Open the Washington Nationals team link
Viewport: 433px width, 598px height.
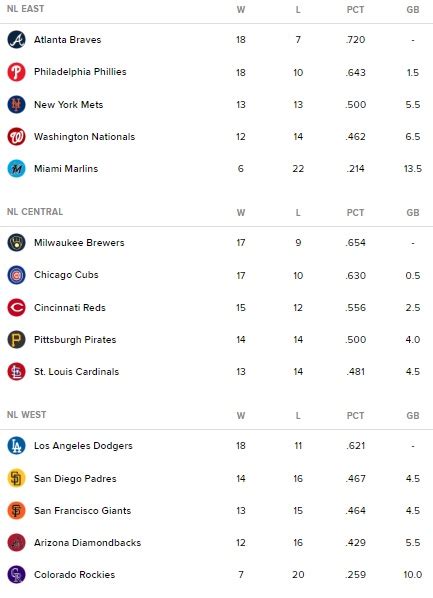coord(84,137)
